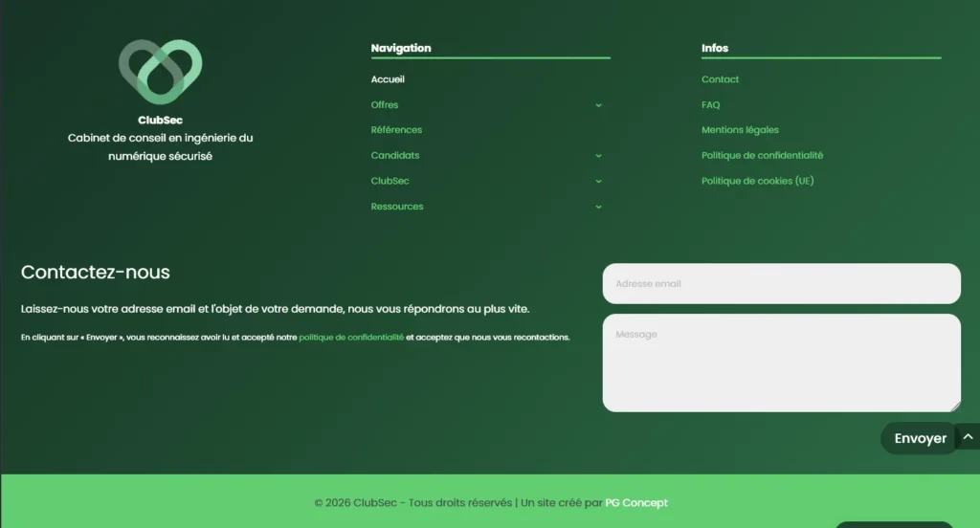This screenshot has width=980, height=528.
Task: Click the Envoyer button
Action: coord(920,439)
